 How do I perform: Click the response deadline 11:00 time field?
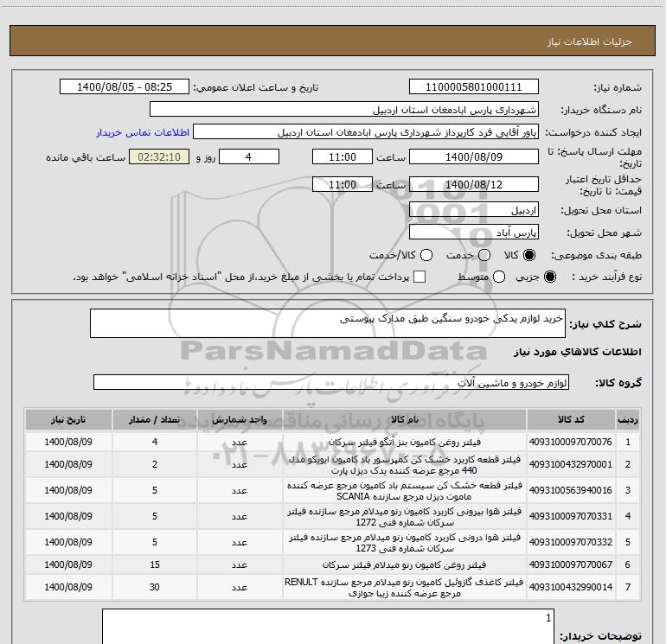pyautogui.click(x=343, y=156)
